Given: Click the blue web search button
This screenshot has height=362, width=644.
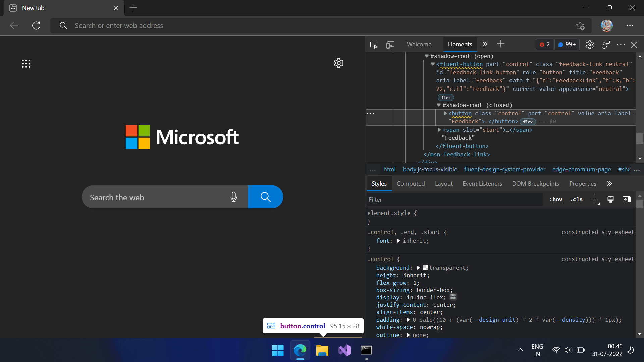Looking at the screenshot, I should tap(265, 197).
